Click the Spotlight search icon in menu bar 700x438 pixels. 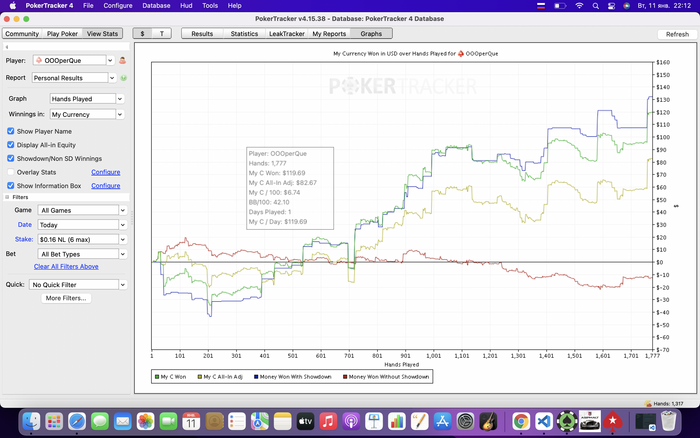tap(596, 6)
